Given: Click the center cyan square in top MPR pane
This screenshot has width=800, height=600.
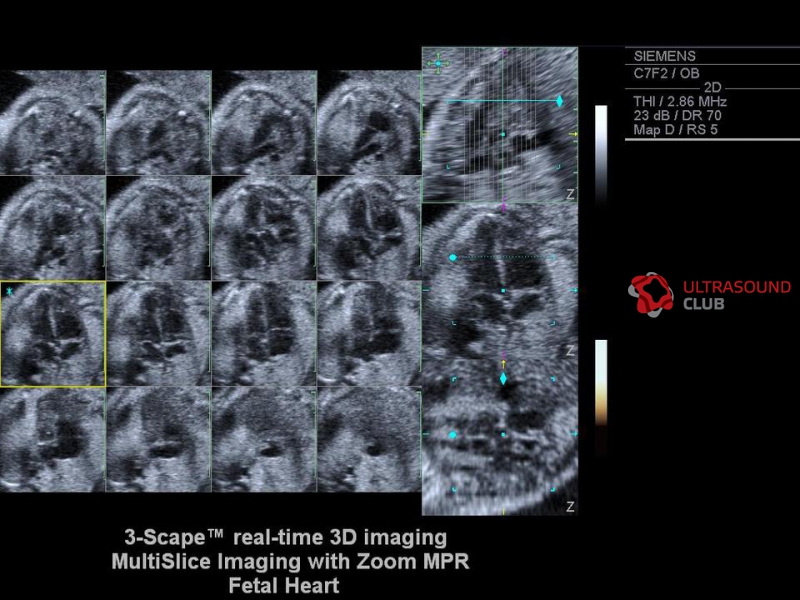Looking at the screenshot, I should 503,134.
